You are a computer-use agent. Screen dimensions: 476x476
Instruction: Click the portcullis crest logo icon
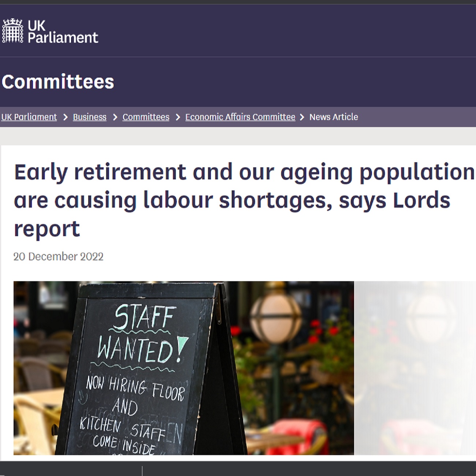12,31
